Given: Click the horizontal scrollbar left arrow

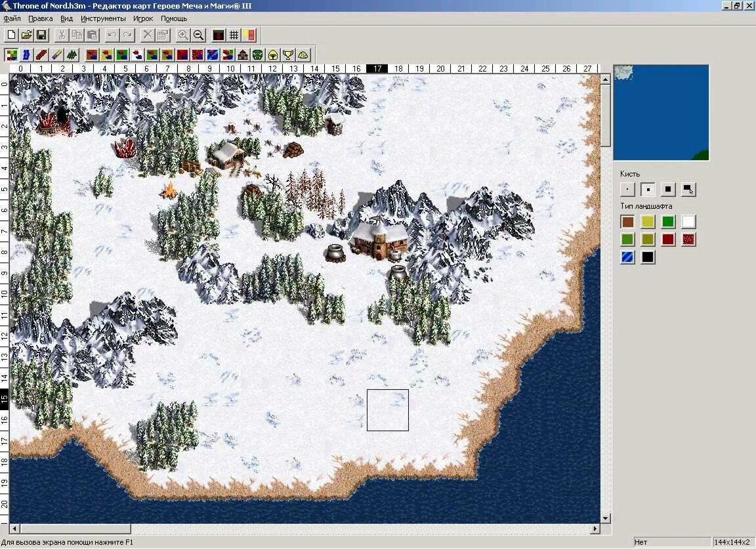Looking at the screenshot, I should [x=14, y=529].
